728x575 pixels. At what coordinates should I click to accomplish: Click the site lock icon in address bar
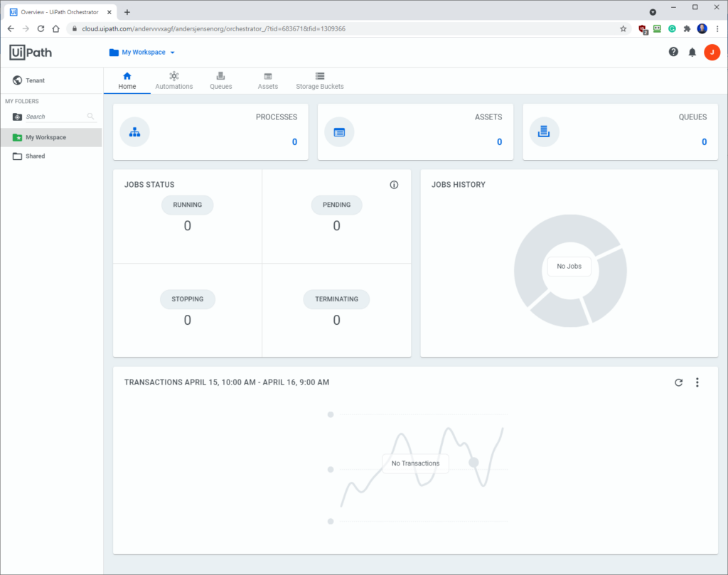[x=74, y=28]
